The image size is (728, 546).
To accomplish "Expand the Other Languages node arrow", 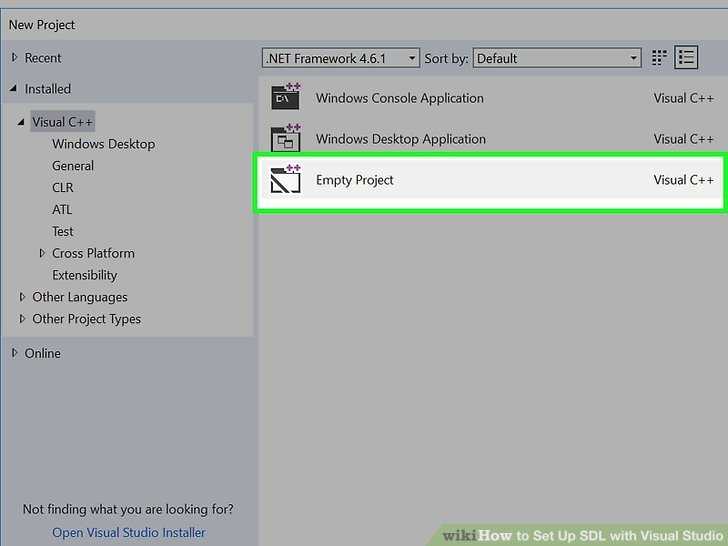I will tap(22, 297).
